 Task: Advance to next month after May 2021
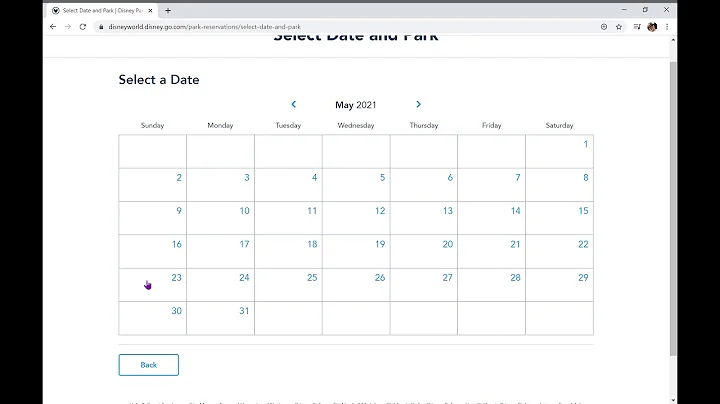[418, 104]
